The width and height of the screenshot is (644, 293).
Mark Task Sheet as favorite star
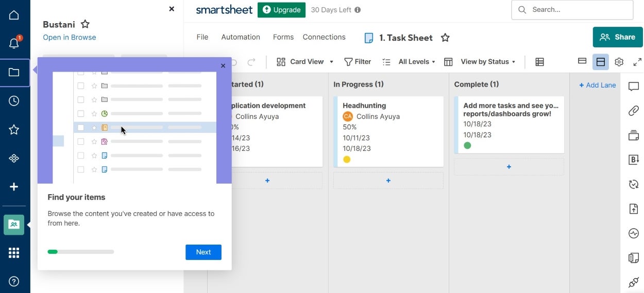click(x=445, y=38)
